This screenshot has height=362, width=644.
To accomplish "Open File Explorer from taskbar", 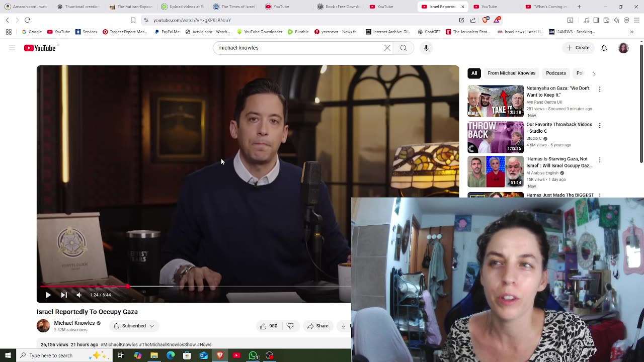I will click(154, 355).
